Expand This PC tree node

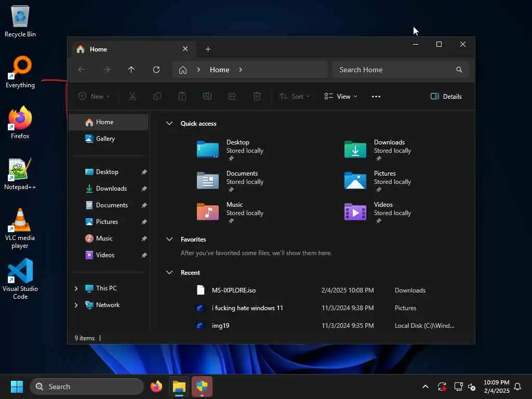coord(76,288)
